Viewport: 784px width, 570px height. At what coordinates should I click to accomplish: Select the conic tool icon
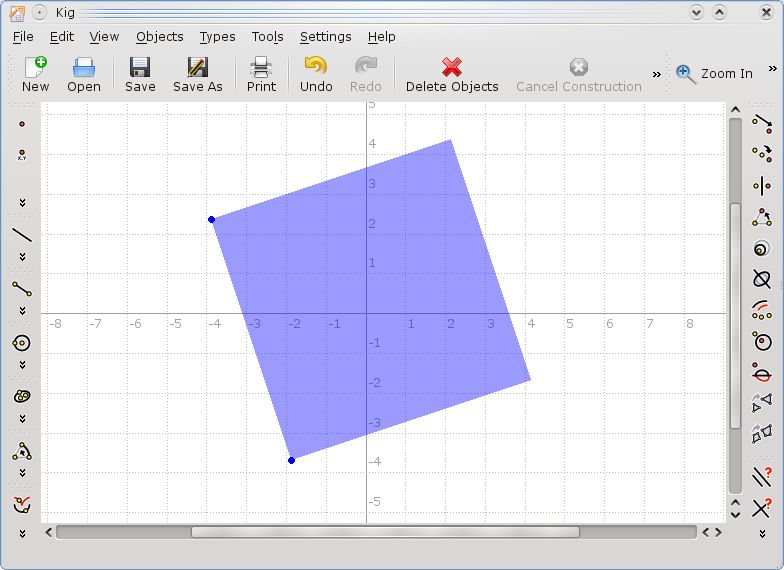coord(22,396)
